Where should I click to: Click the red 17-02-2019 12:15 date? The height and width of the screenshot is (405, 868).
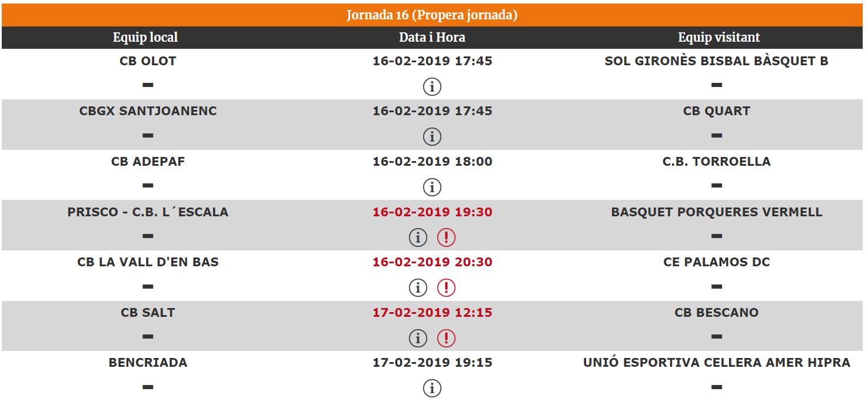tap(432, 313)
